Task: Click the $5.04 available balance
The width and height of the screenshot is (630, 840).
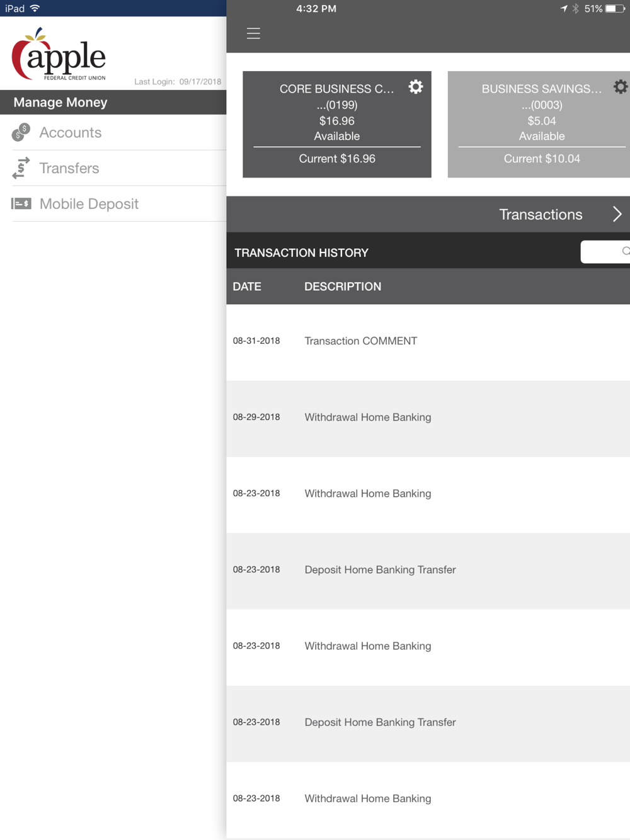Action: (542, 121)
